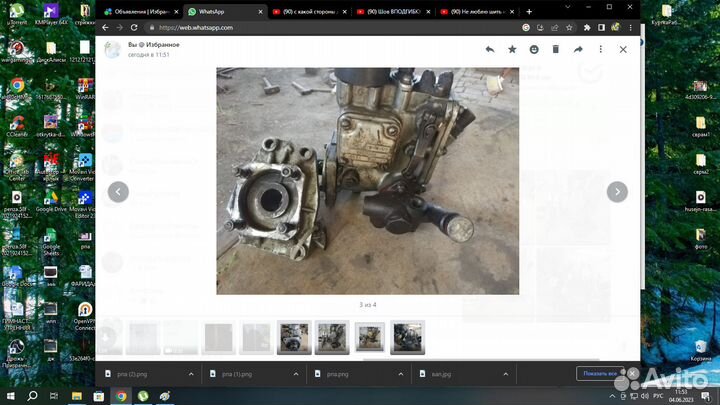Click the reply arrow icon in viewer header
Viewport: 720px width, 405px height.
click(490, 49)
